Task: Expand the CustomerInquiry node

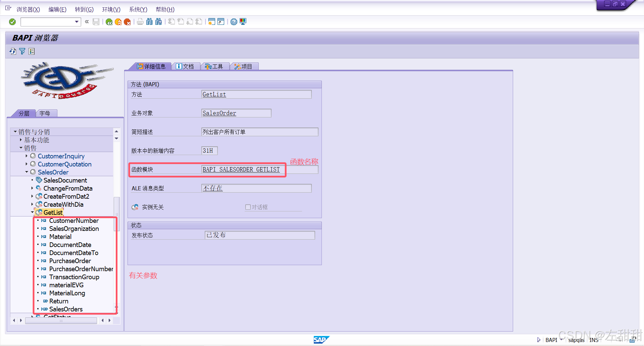Action: [27, 156]
